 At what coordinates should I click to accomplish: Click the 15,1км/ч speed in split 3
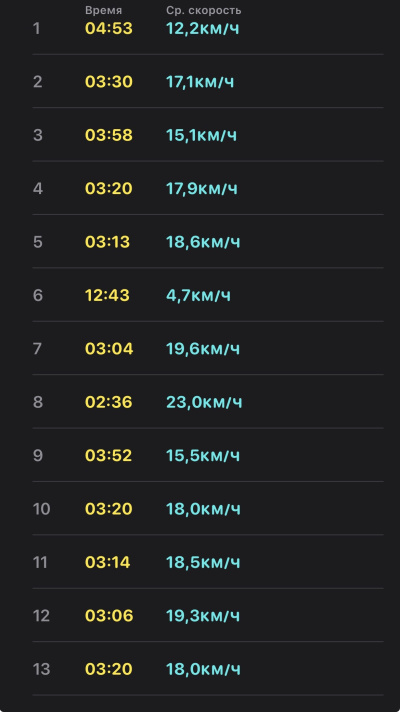click(x=201, y=135)
